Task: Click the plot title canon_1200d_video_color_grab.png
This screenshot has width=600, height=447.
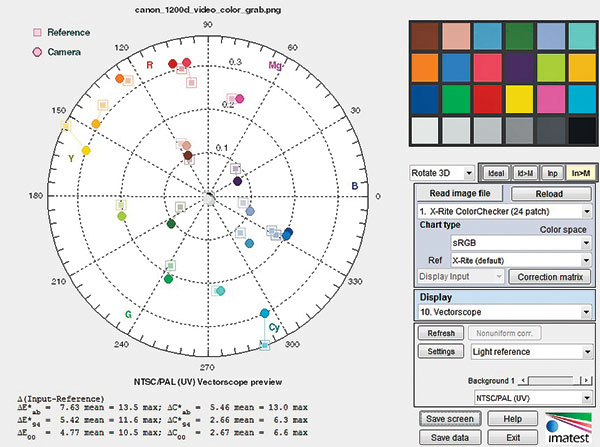Action: point(208,10)
